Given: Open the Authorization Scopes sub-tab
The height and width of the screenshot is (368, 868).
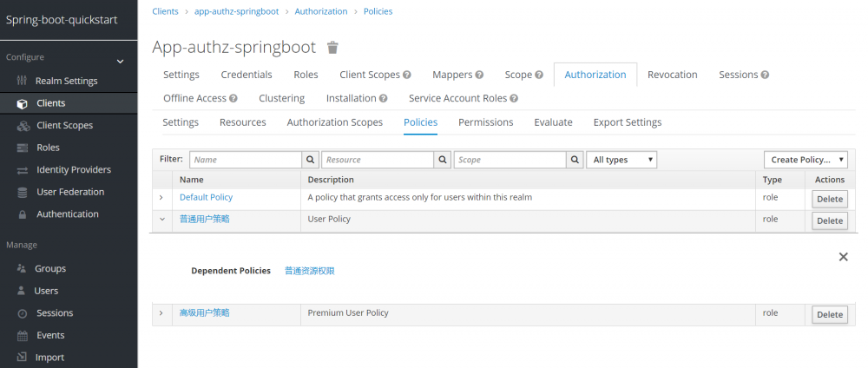Looking at the screenshot, I should (334, 122).
